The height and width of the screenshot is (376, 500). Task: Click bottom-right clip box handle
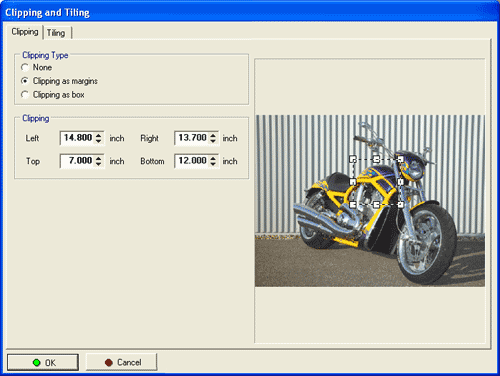tap(400, 204)
